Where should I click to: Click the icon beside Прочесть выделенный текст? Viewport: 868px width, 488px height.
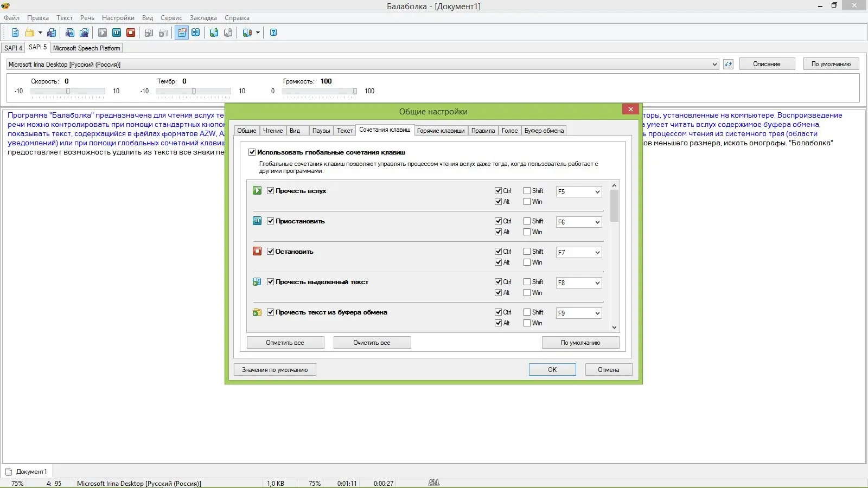click(257, 281)
